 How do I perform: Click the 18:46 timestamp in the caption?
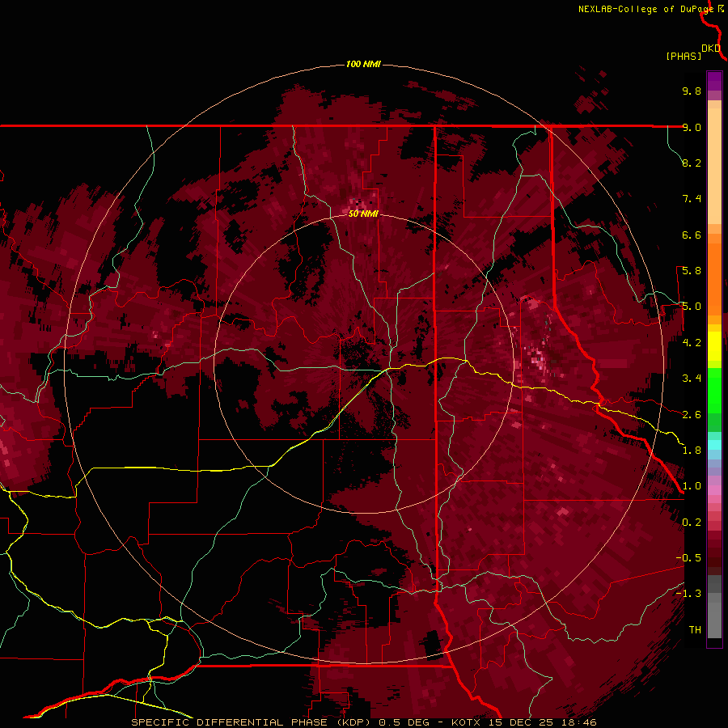pos(581,722)
